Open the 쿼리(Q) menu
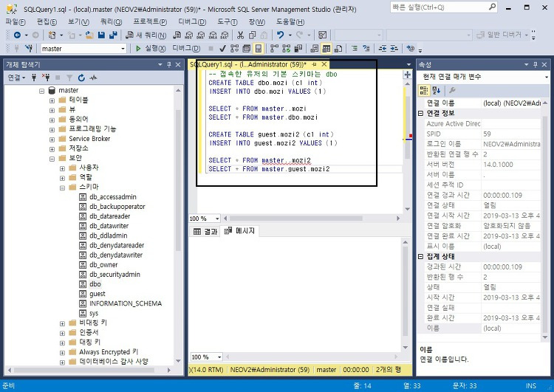The height and width of the screenshot is (392, 554). click(111, 22)
